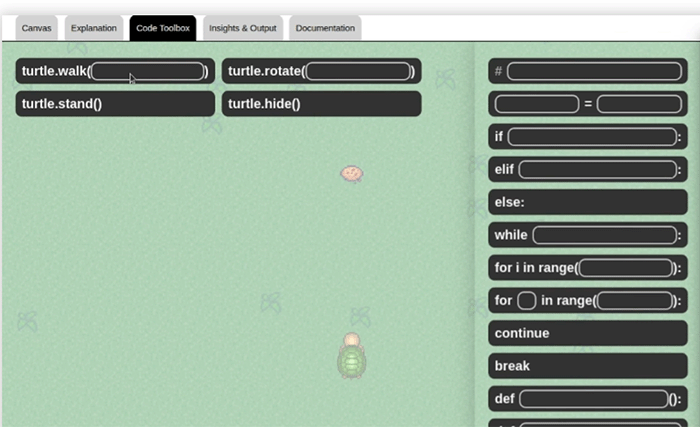Click the comment (#) block text field
The height and width of the screenshot is (427, 700).
point(595,71)
